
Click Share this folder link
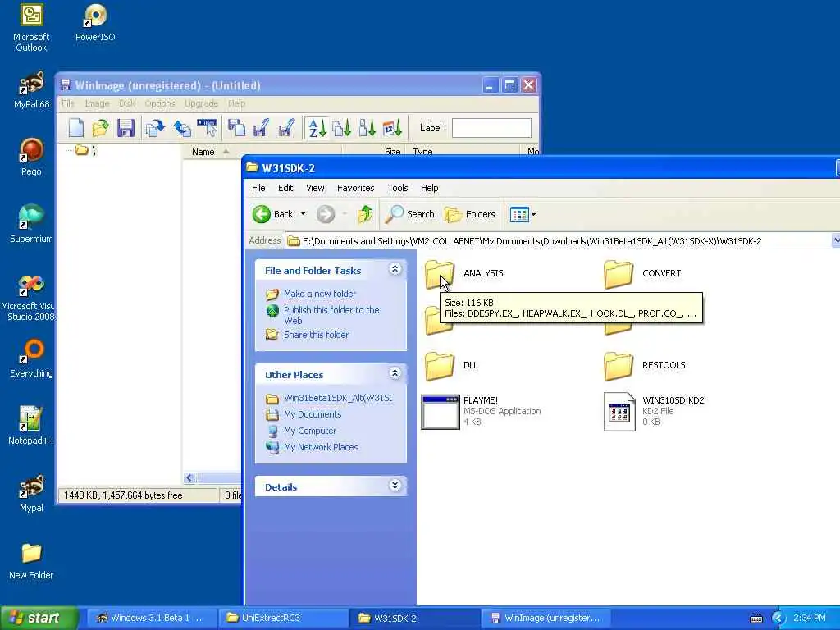(x=316, y=335)
